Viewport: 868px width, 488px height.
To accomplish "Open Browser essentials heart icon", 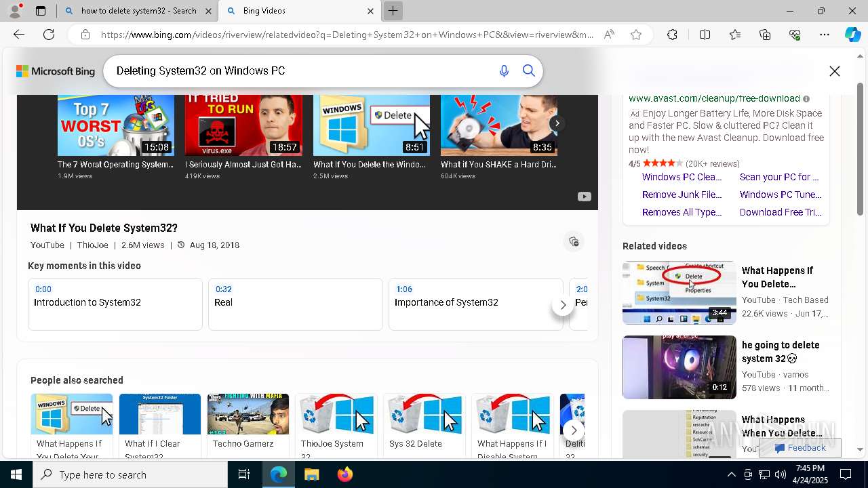I will coord(795,35).
